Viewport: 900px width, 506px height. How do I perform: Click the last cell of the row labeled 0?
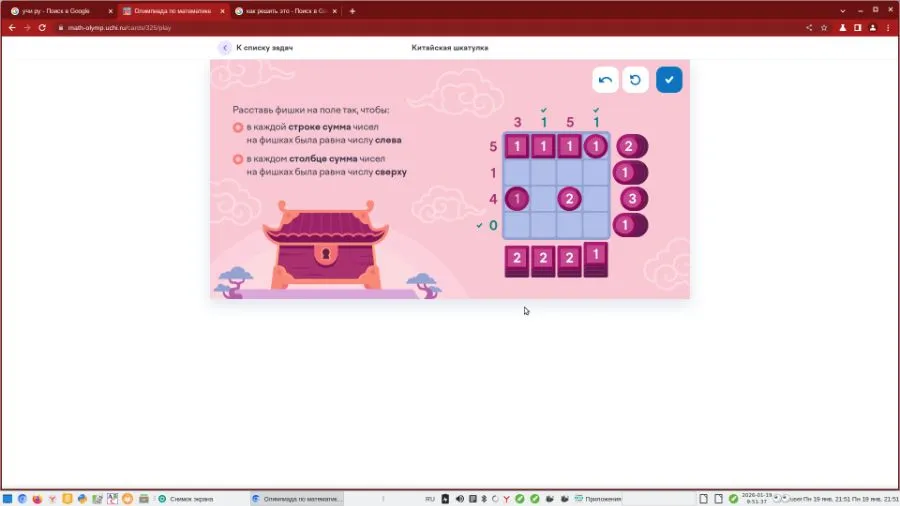(x=596, y=225)
